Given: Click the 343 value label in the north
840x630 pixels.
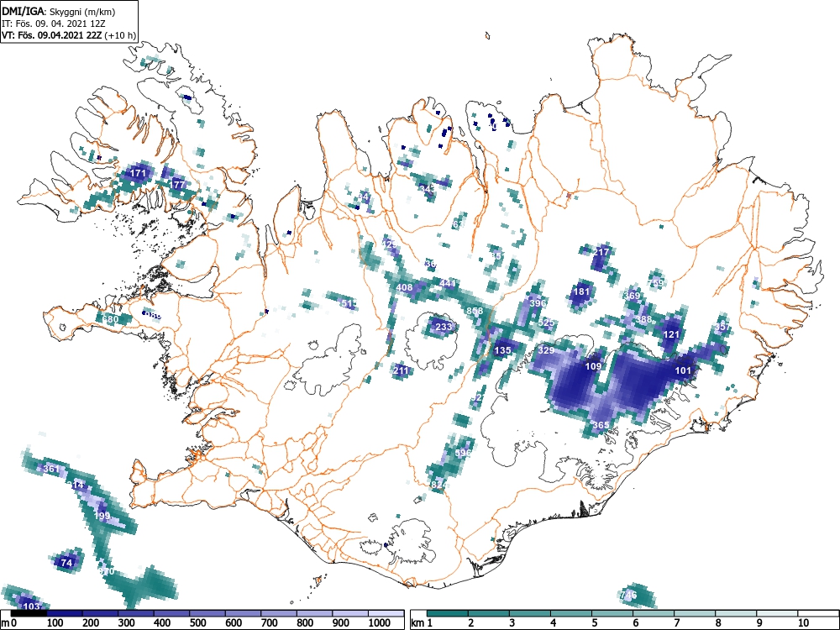Looking at the screenshot, I should (x=427, y=188).
